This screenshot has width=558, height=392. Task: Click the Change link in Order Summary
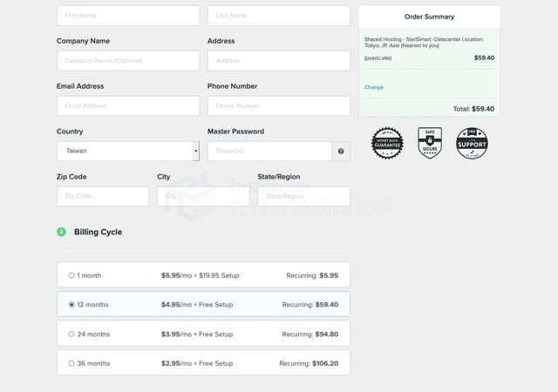[374, 87]
